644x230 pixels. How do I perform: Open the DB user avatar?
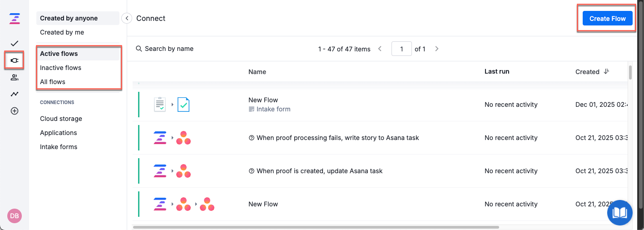click(15, 216)
